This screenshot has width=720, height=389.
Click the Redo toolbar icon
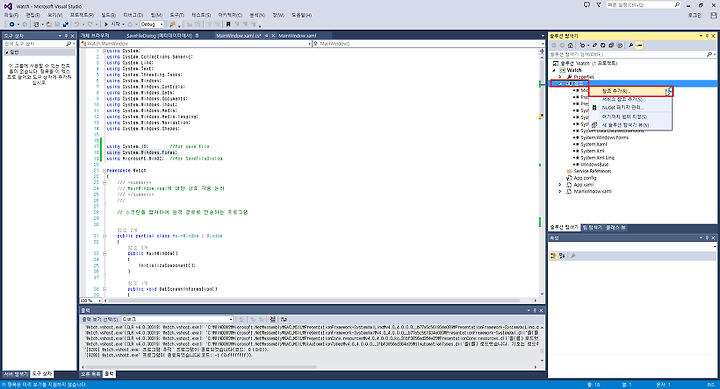click(90, 24)
